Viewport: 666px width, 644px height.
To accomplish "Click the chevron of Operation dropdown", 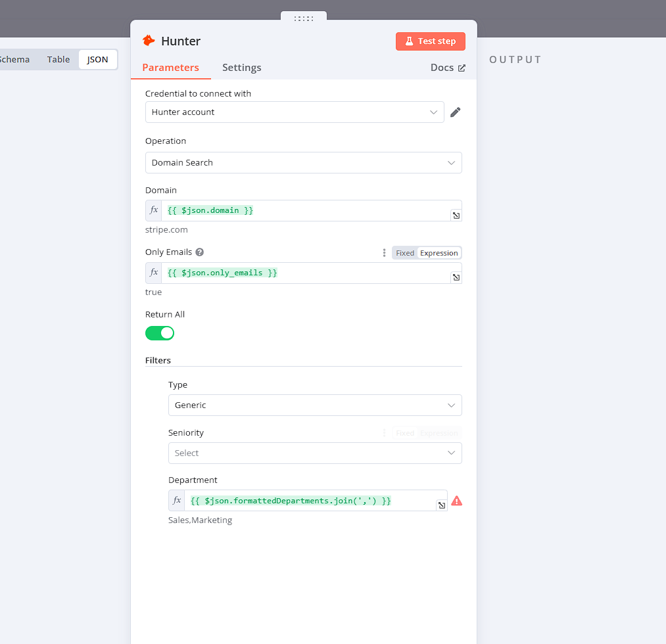I will tap(451, 163).
